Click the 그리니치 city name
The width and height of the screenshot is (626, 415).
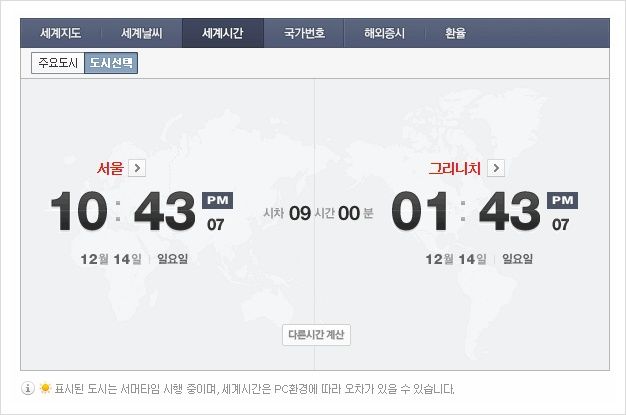tap(455, 168)
